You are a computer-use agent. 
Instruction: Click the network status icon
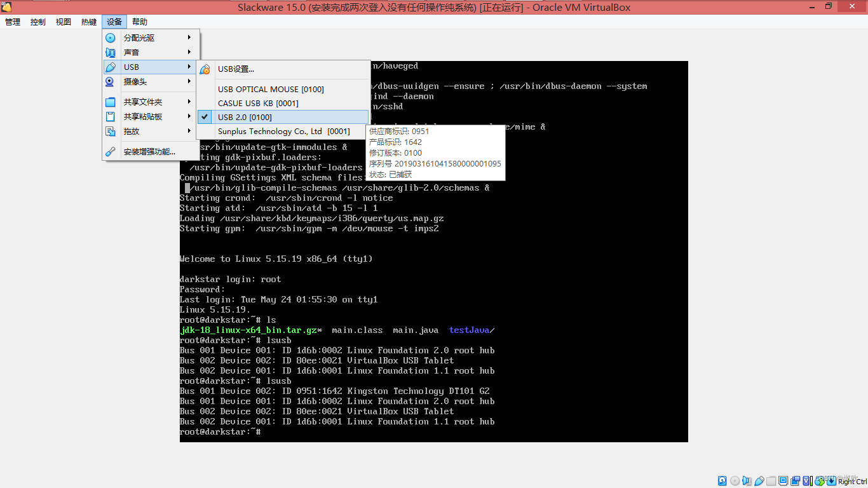point(819,480)
